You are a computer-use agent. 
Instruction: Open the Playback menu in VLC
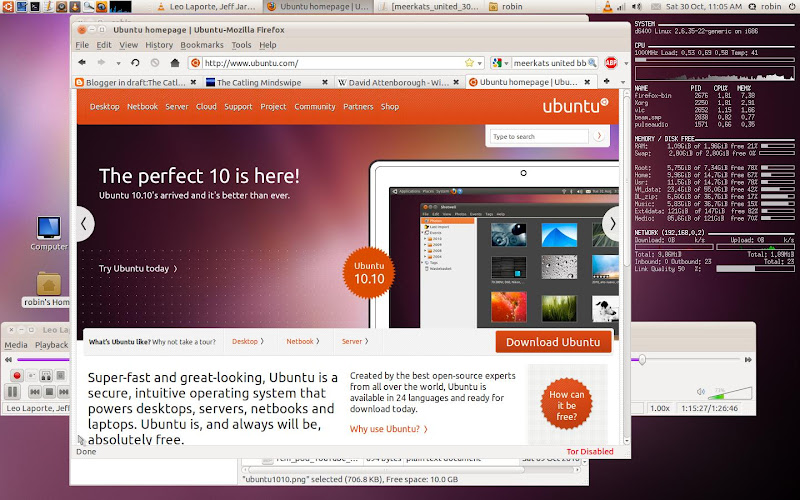click(51, 345)
